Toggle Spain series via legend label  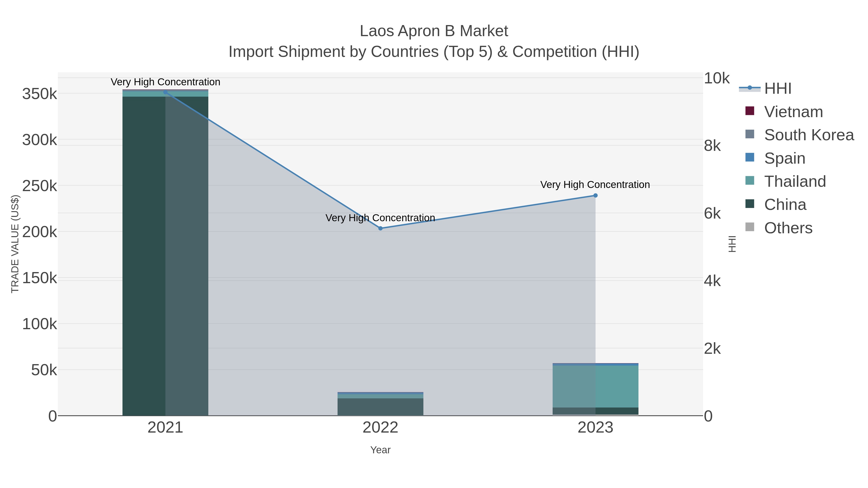(x=785, y=158)
